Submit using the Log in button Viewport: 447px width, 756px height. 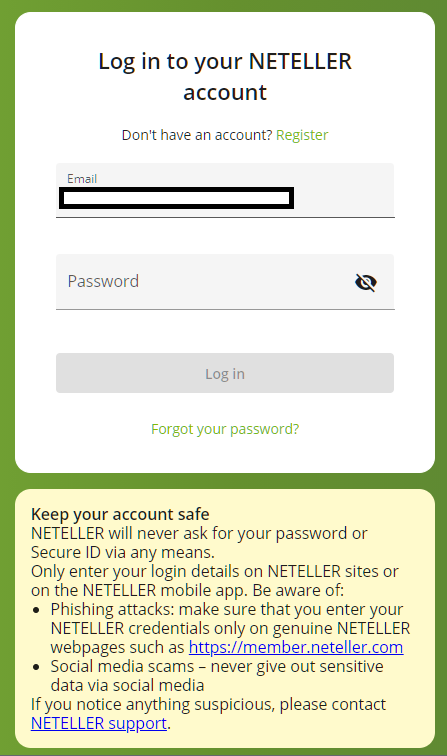tap(225, 373)
